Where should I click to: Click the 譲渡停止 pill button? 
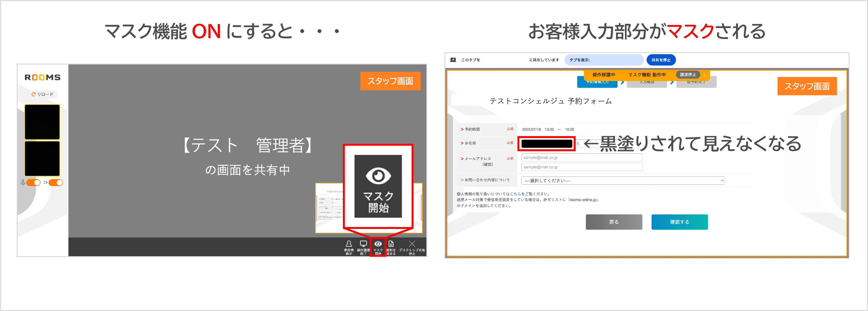coord(688,74)
